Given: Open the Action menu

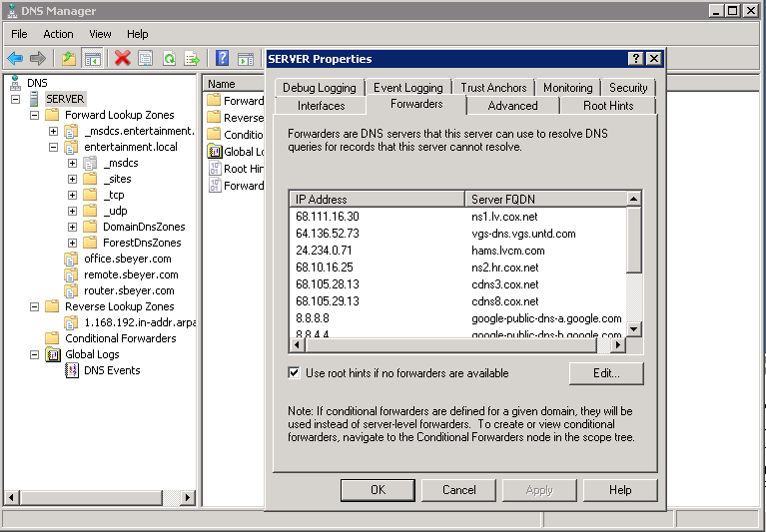Looking at the screenshot, I should 58,34.
